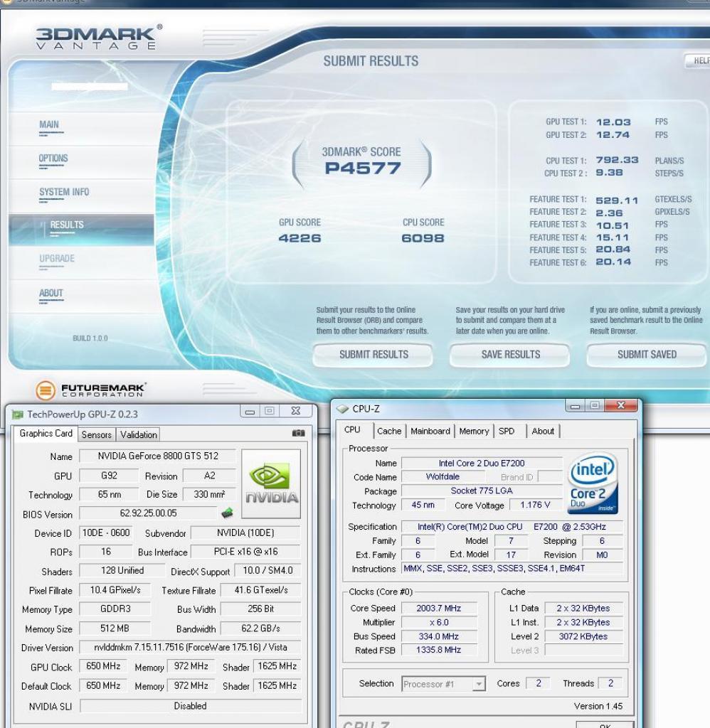Open the ABOUT section in 3DMark

51,293
